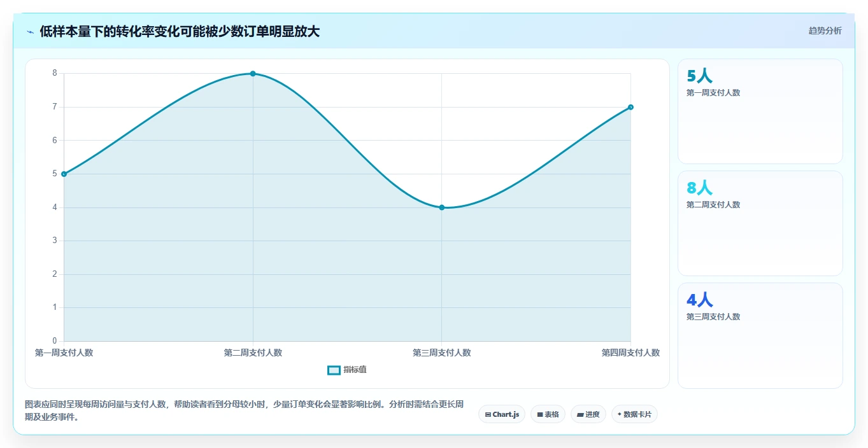Click the description paragraph starting 图表应同时呈现
This screenshot has height=448, width=868.
click(244, 411)
